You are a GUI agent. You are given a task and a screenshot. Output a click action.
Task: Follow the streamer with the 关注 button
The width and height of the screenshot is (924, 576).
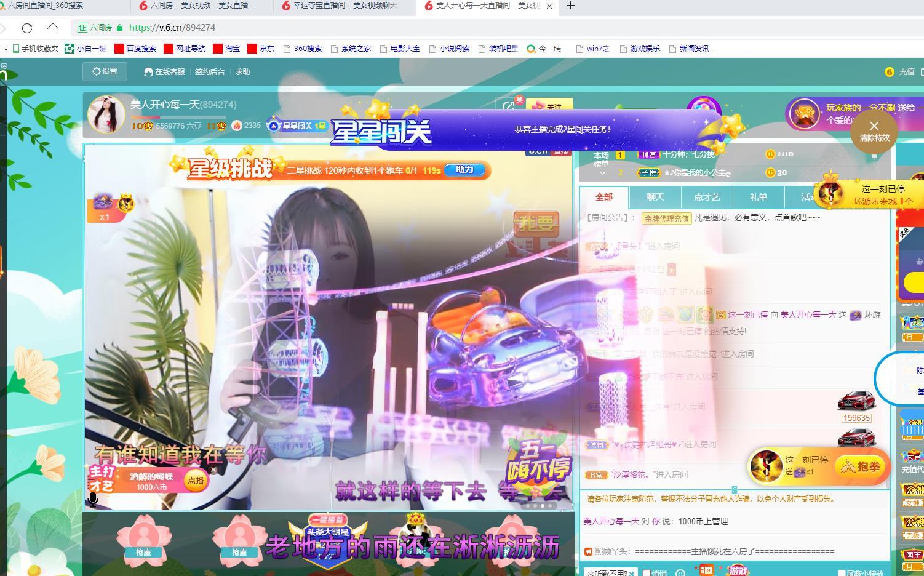tap(549, 106)
